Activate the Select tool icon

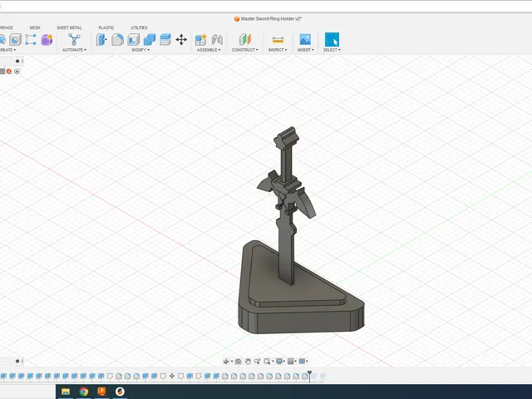[x=332, y=40]
